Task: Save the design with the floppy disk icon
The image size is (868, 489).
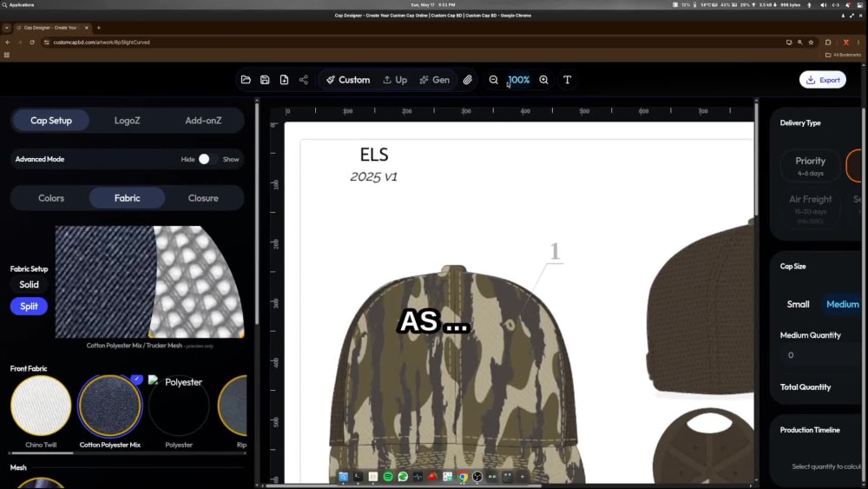Action: (x=265, y=80)
